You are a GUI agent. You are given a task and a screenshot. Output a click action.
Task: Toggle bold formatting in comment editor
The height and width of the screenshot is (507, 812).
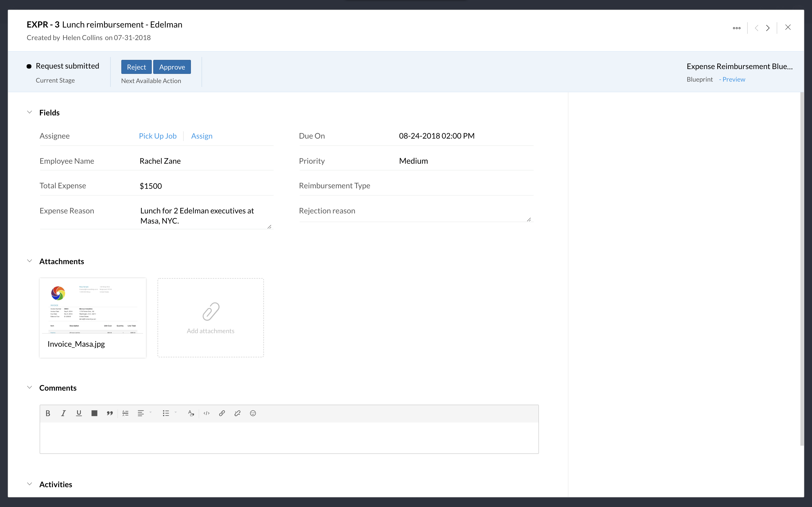tap(48, 413)
